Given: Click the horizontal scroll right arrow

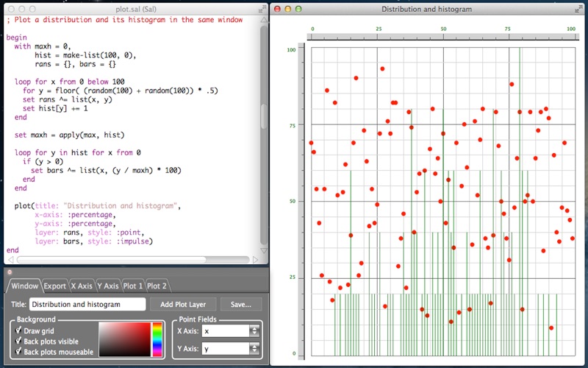Looking at the screenshot, I should [255, 260].
